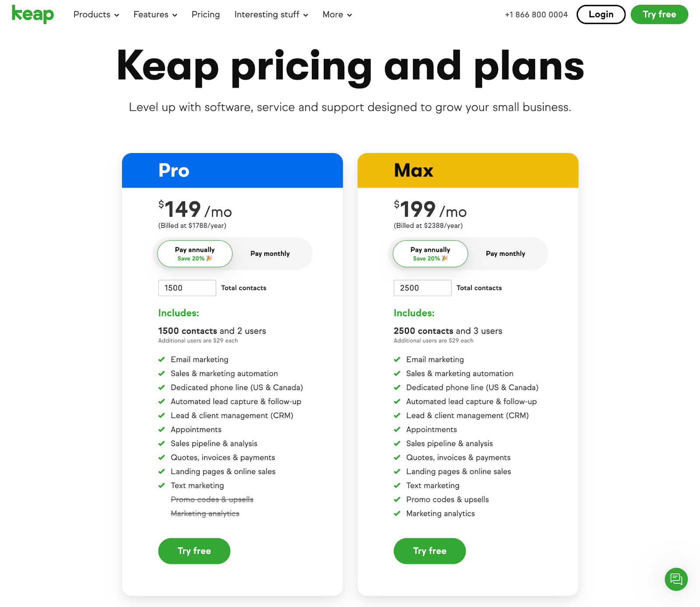The width and height of the screenshot is (700, 607).
Task: Click the Sales pipeline checkmark in Pro plan
Action: click(x=161, y=443)
